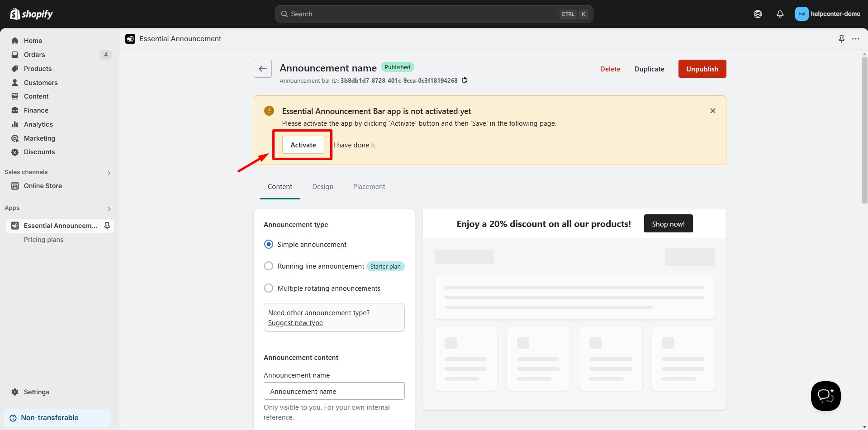Image resolution: width=868 pixels, height=430 pixels.
Task: Choose Running line announcement type
Action: 269,266
